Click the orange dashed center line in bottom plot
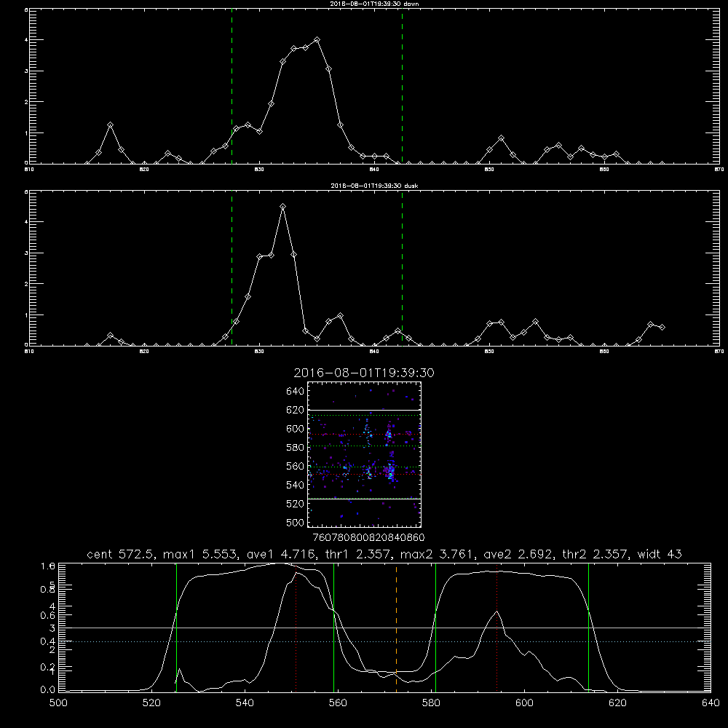Viewport: 728px width, 728px height. [396, 628]
